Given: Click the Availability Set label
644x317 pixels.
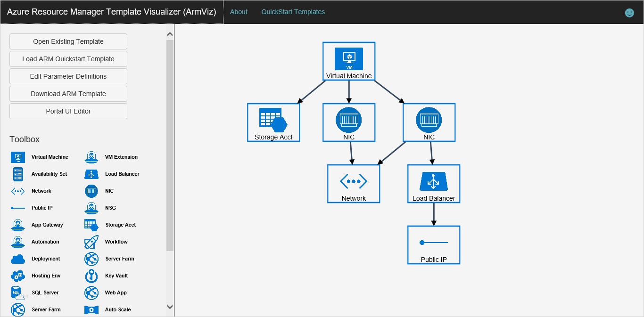Looking at the screenshot, I should point(49,174).
